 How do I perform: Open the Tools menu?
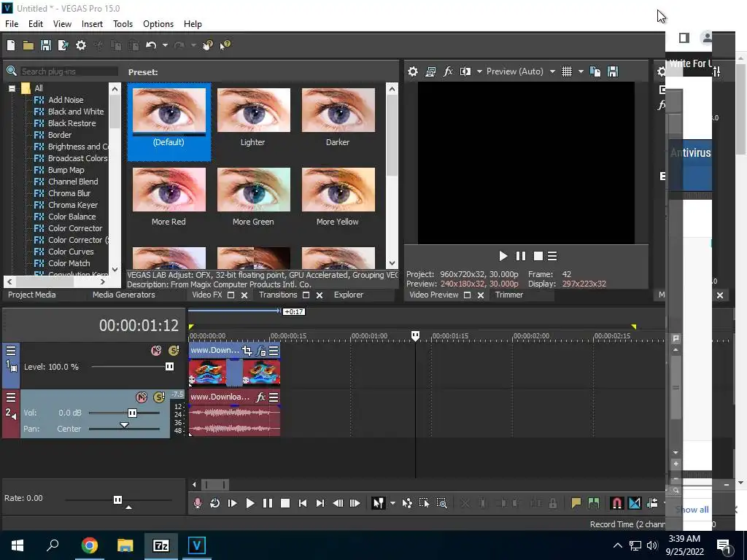[x=123, y=24]
